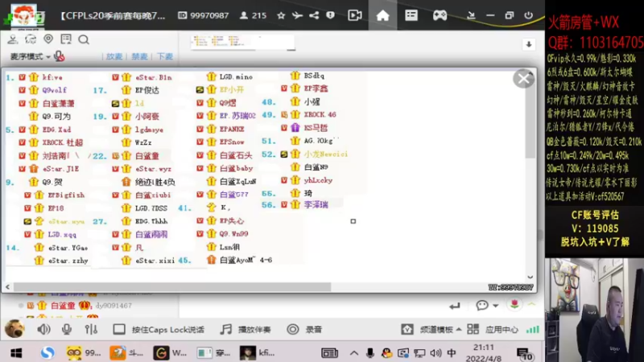Click the 下麦 link
644x362 pixels.
click(x=165, y=56)
